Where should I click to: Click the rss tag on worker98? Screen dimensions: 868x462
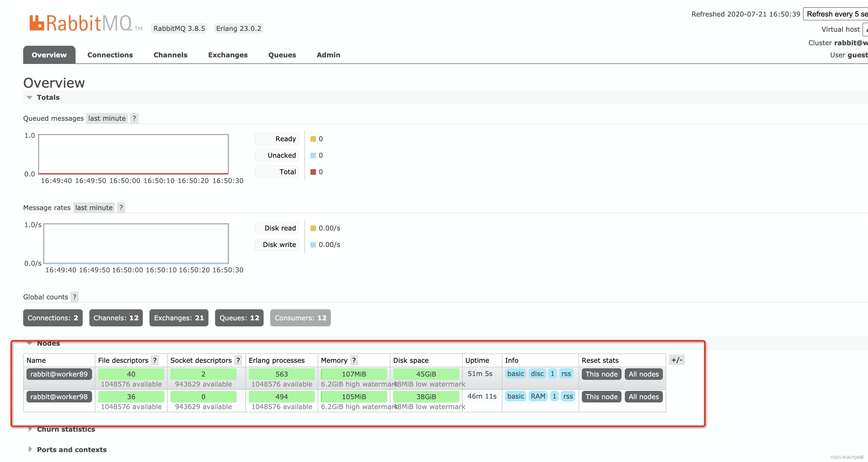point(568,396)
